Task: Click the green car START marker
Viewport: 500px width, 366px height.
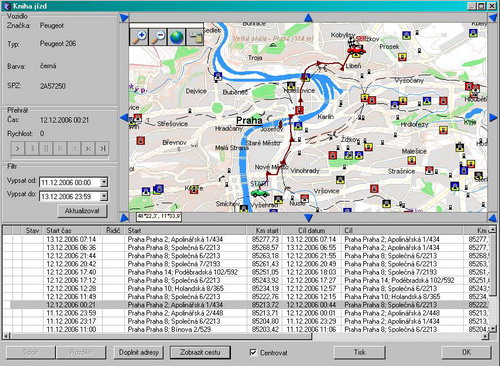Action: tap(260, 193)
